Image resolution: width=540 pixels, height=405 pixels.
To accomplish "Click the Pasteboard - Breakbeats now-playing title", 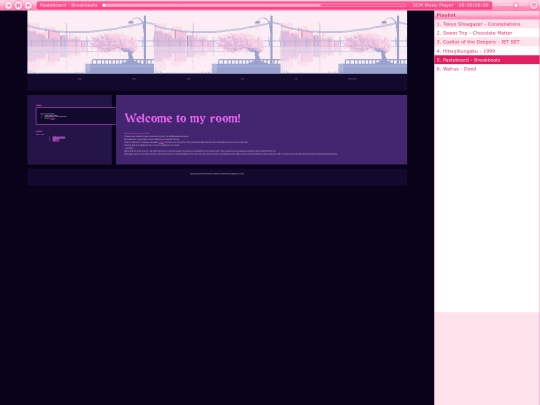I will coord(68,5).
